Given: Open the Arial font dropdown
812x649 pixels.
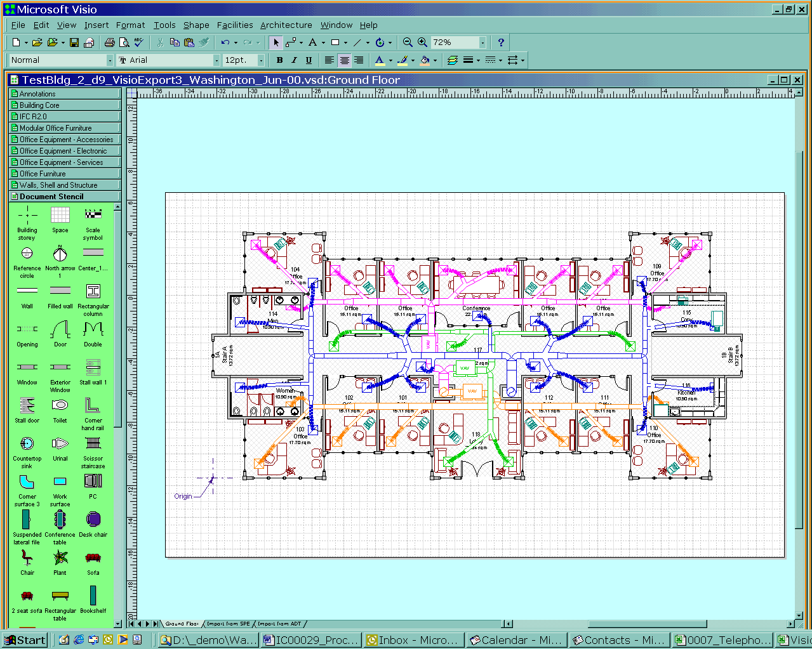Looking at the screenshot, I should (216, 60).
